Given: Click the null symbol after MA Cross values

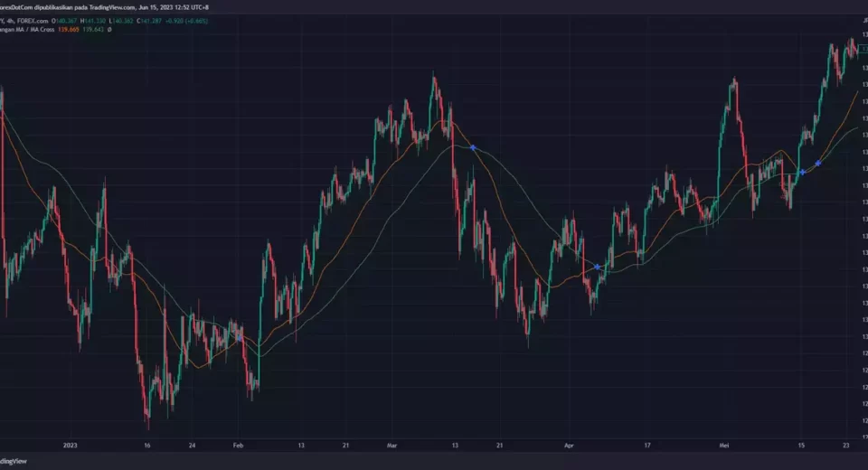Looking at the screenshot, I should [109, 29].
